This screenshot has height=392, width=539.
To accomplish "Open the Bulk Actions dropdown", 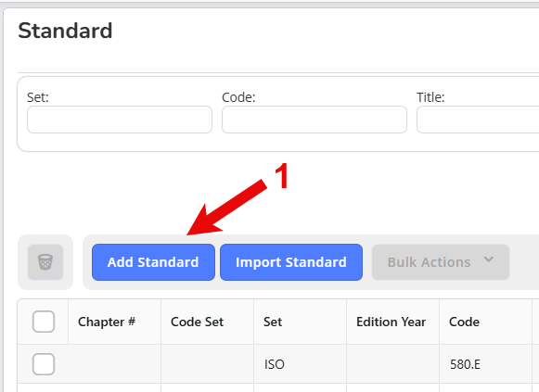I will pos(441,262).
